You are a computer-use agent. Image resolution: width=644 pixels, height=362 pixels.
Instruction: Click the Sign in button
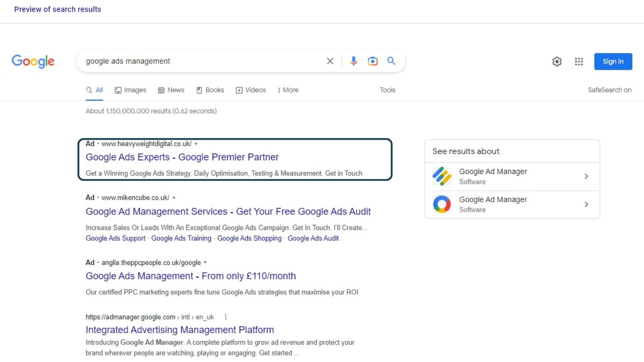pos(613,61)
